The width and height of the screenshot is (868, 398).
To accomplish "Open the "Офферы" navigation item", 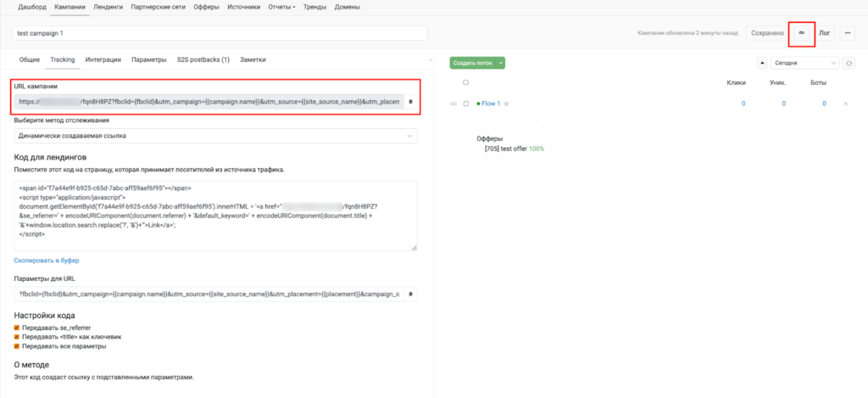I will tap(207, 7).
